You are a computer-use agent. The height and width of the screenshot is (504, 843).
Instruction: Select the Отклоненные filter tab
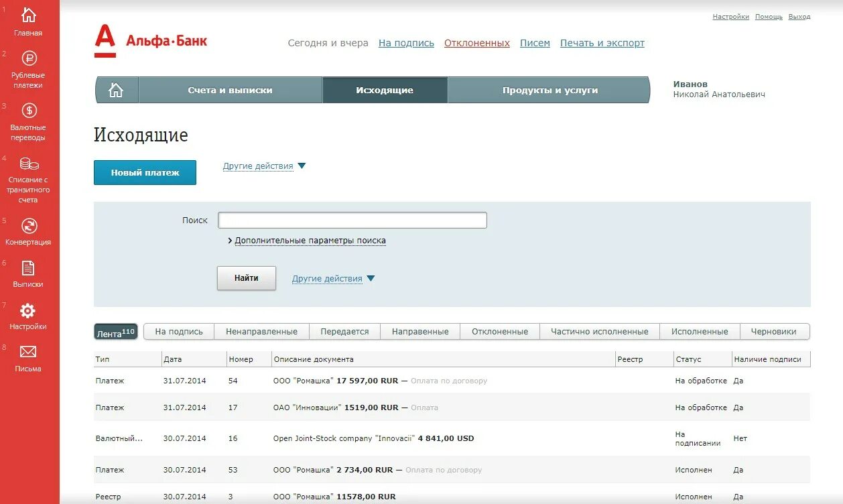500,332
